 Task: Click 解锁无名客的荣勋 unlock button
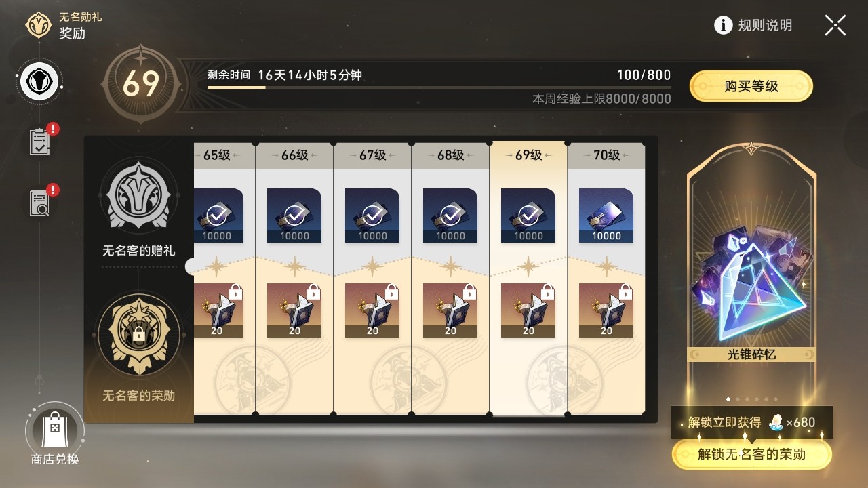pos(751,454)
